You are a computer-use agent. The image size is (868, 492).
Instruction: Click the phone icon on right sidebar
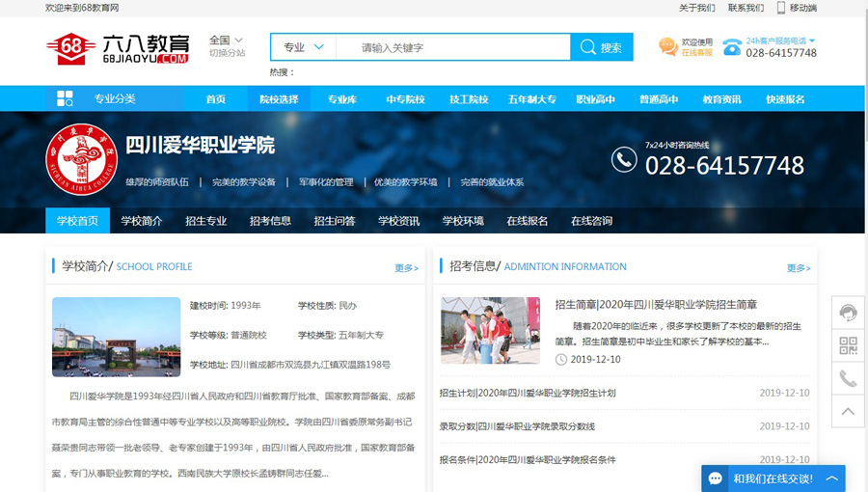848,378
